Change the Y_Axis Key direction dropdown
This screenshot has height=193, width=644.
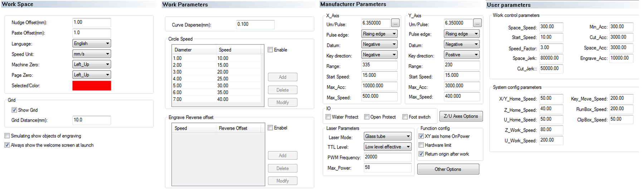tap(462, 55)
